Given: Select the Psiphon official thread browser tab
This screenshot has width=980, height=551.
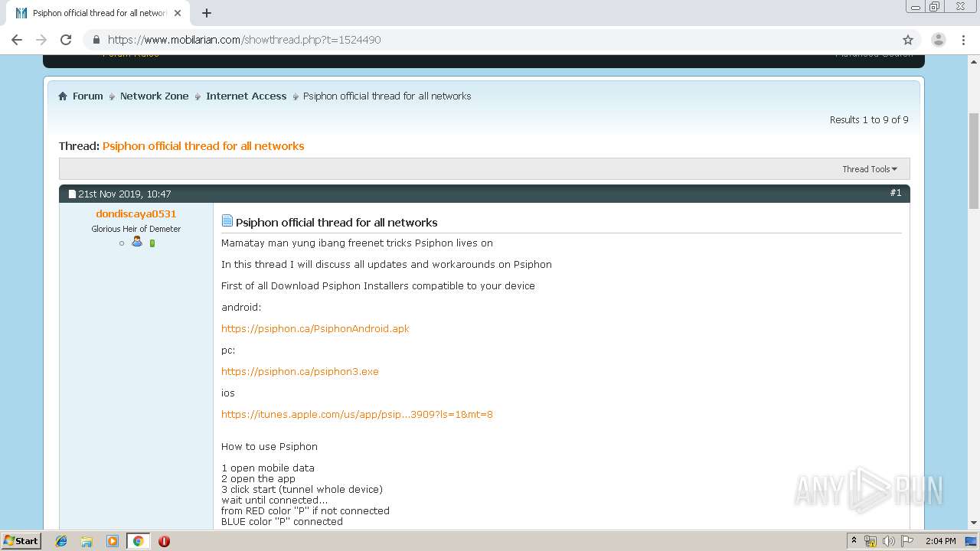Looking at the screenshot, I should (x=98, y=13).
